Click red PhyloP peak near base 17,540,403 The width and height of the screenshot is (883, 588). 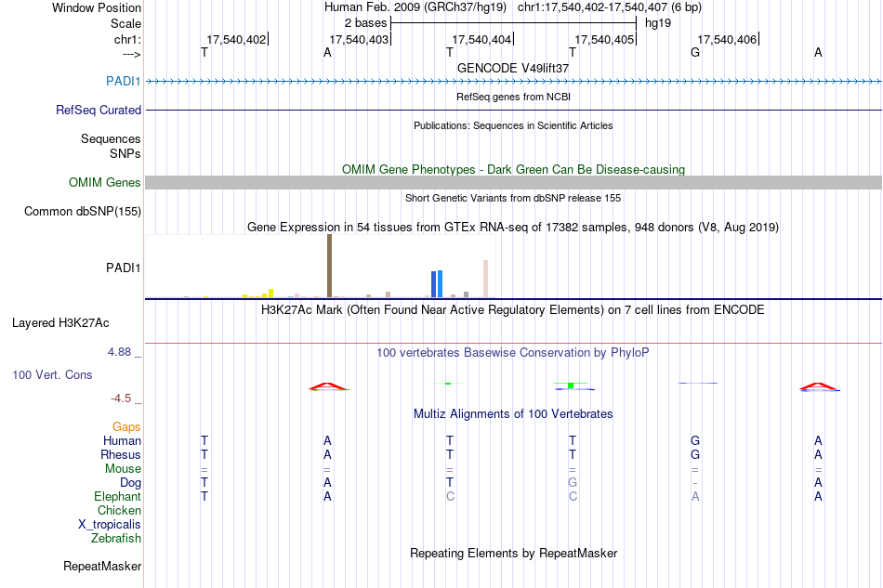point(329,386)
